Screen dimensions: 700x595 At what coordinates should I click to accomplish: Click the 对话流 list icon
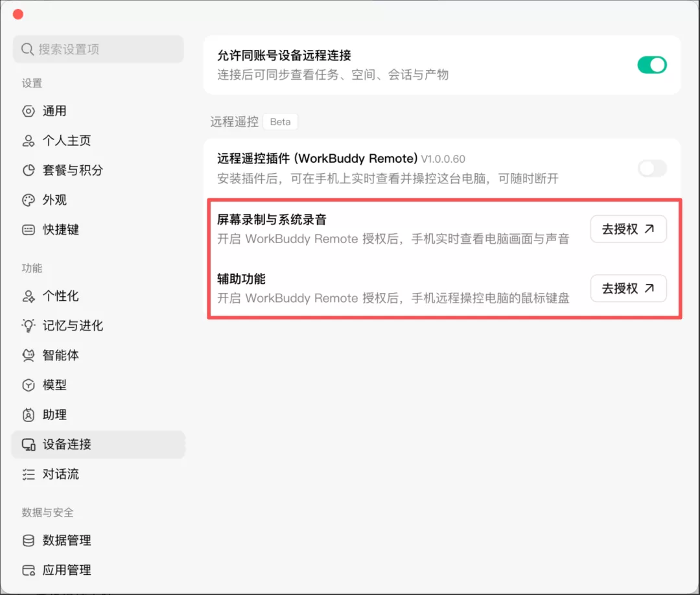tap(28, 474)
